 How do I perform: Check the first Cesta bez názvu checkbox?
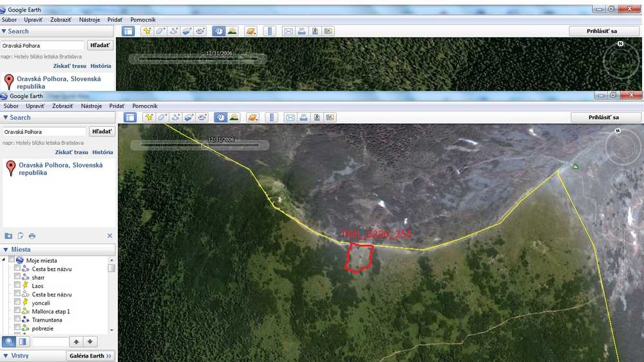point(17,268)
